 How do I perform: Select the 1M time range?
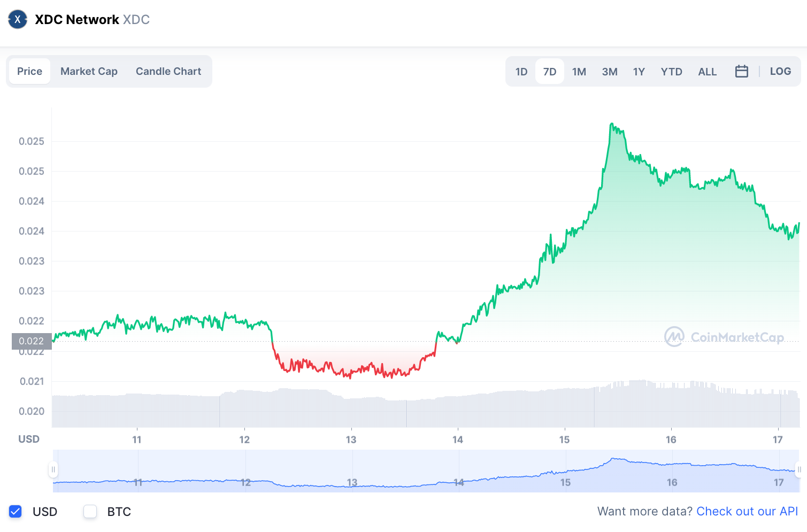pyautogui.click(x=579, y=72)
